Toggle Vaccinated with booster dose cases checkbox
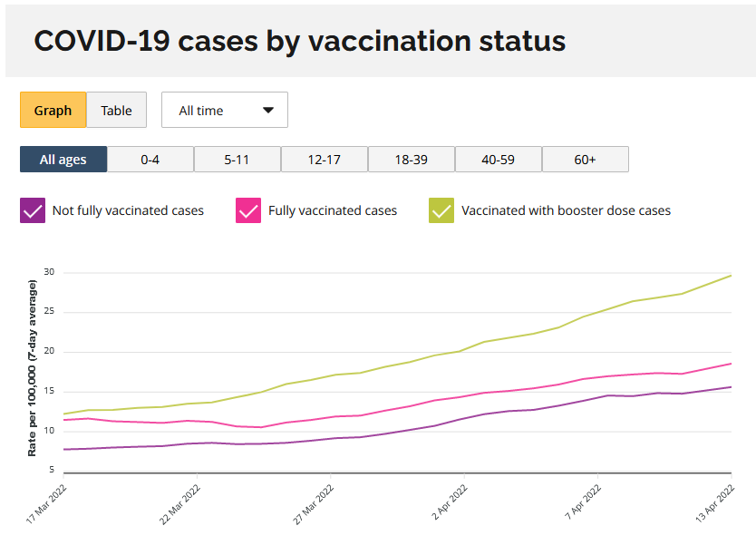The height and width of the screenshot is (555, 756). pyautogui.click(x=441, y=210)
